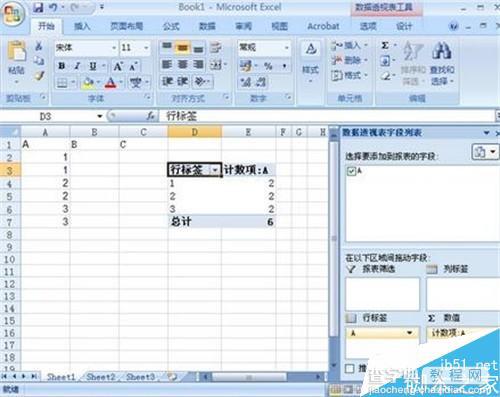Viewport: 500px width, 397px height.
Task: Click the grand total cell showing 6
Action: point(248,222)
